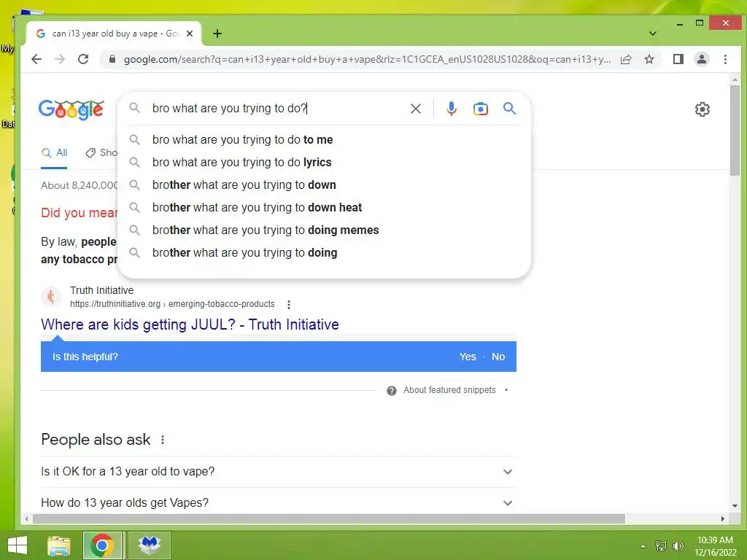Expand 'Is it OK for a 13 year old to vape?'
747x560 pixels.
point(278,472)
